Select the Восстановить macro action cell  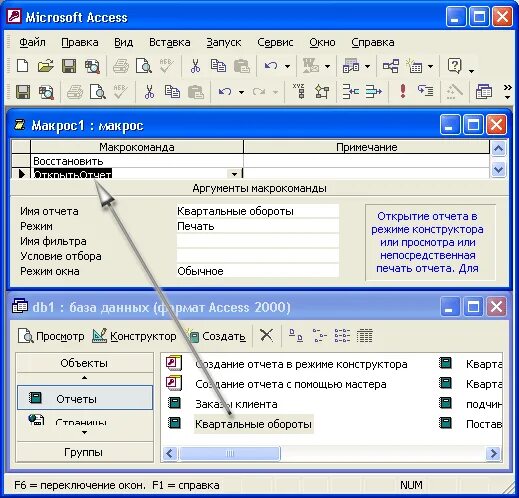coord(137,161)
